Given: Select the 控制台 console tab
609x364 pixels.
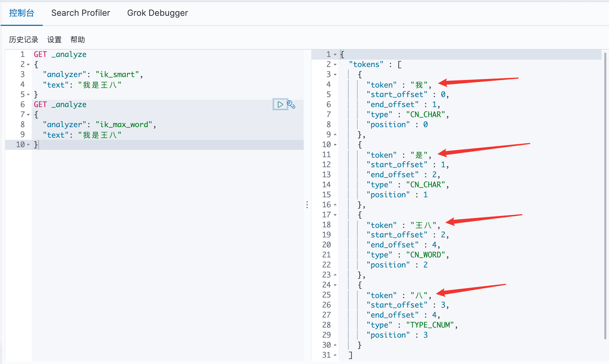Looking at the screenshot, I should (21, 13).
